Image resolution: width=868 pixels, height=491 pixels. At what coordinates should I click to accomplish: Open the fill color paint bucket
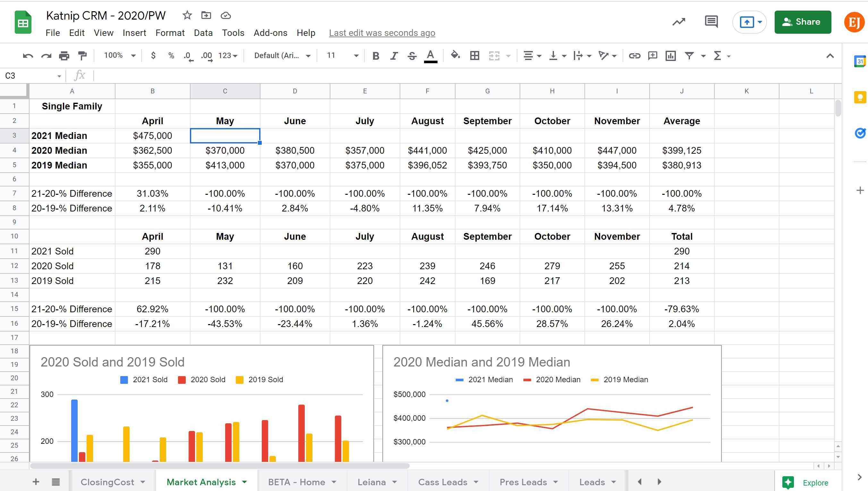pyautogui.click(x=455, y=55)
